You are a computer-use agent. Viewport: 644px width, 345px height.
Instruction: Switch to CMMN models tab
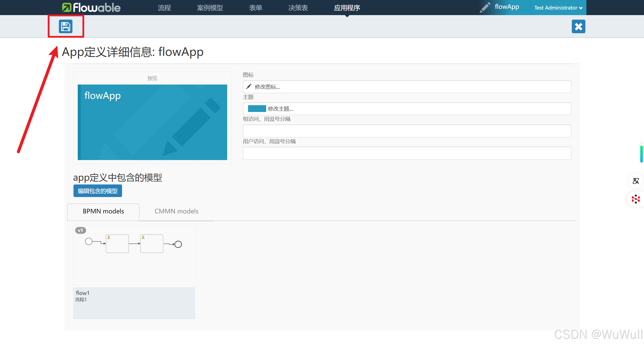pyautogui.click(x=176, y=211)
